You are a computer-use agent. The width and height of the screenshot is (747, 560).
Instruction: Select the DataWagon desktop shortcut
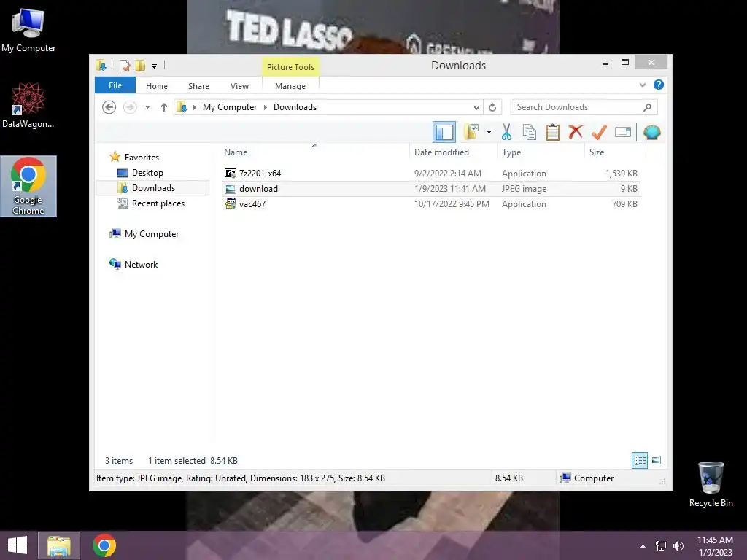[28, 105]
